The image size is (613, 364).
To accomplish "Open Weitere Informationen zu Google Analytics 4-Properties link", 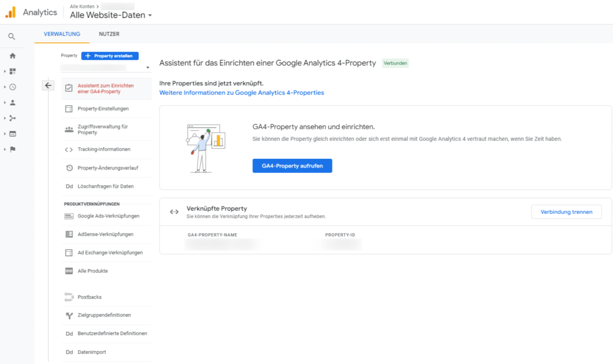I will [242, 93].
